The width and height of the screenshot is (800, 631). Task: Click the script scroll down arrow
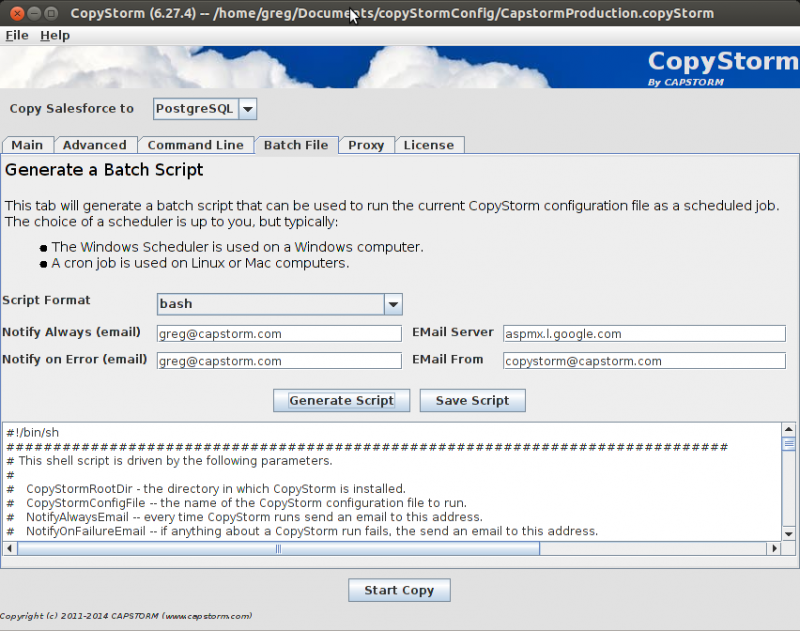tap(788, 534)
